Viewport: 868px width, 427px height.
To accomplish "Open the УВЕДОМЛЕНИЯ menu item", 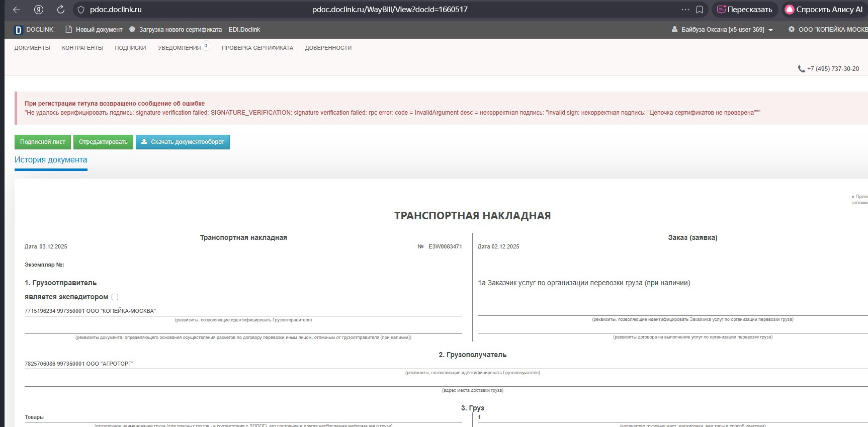I will point(179,48).
